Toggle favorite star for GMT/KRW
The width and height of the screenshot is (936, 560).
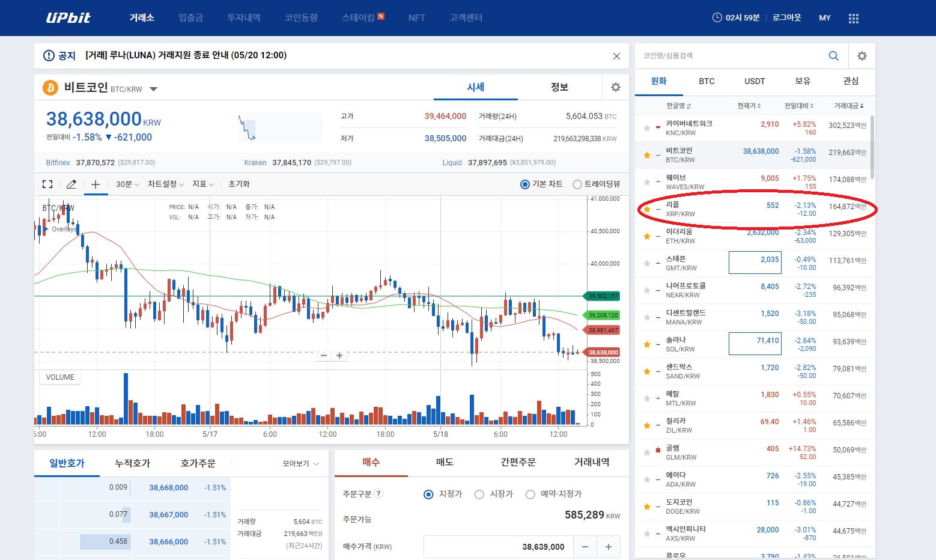[x=647, y=263]
